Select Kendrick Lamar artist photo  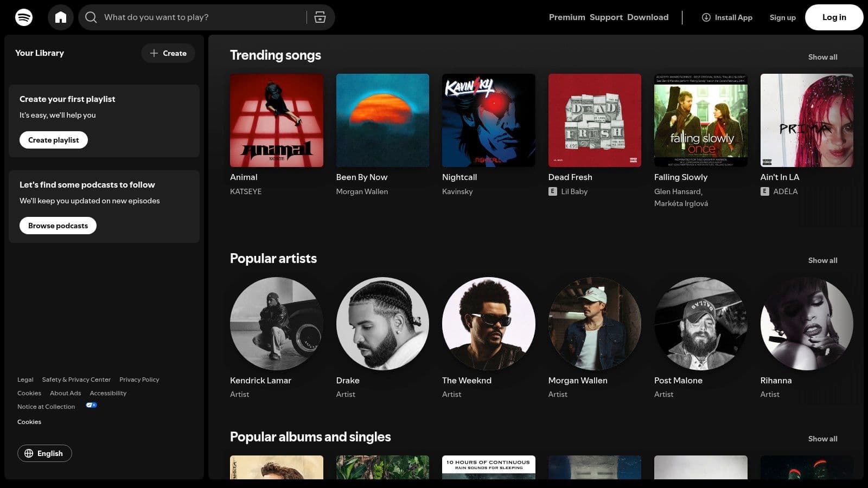[x=277, y=324]
